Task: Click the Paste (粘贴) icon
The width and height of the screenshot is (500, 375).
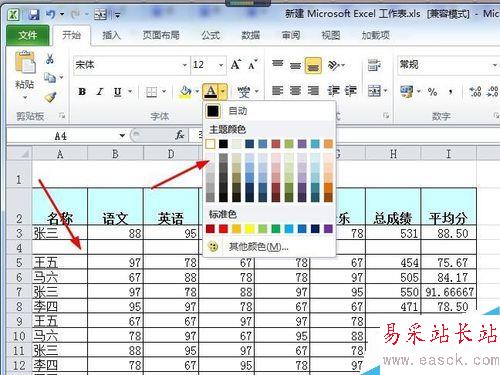Action: (x=24, y=62)
